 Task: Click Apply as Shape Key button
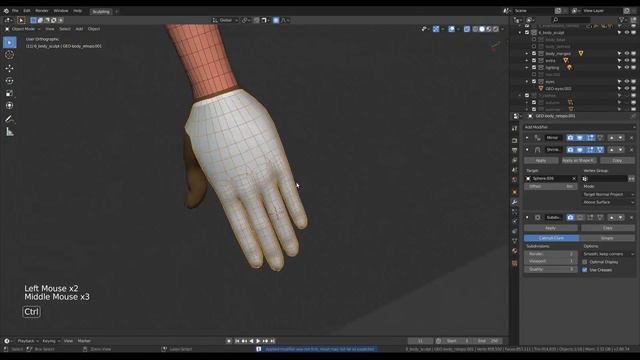click(579, 160)
